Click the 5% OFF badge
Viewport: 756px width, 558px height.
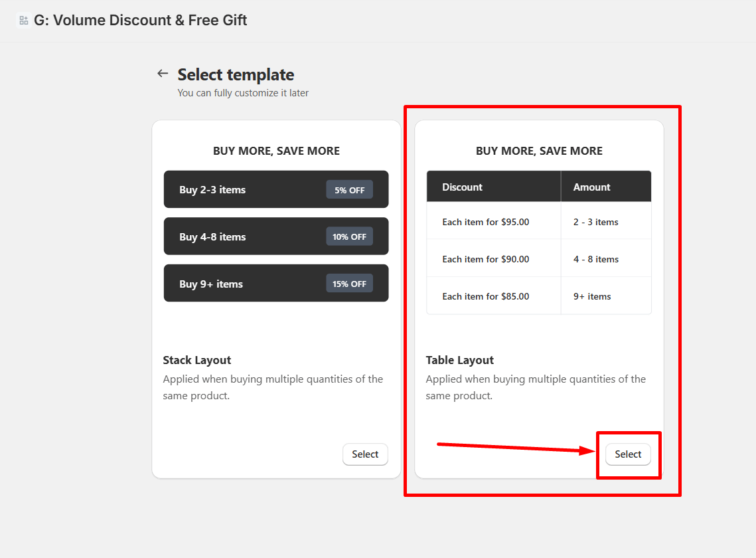[349, 189]
